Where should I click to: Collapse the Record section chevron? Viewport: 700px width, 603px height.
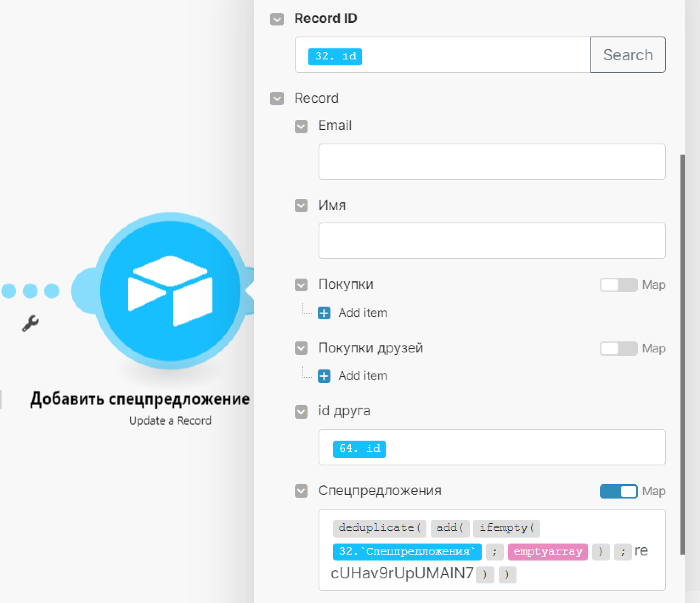click(277, 99)
